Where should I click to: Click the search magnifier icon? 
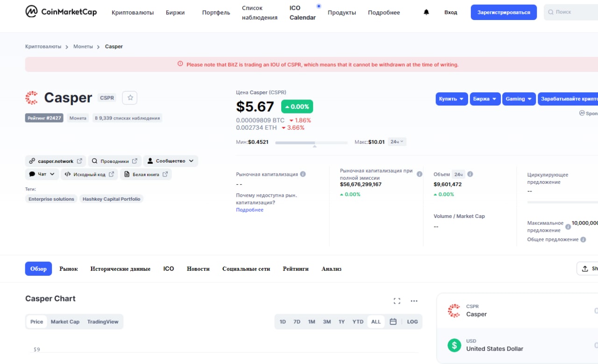pyautogui.click(x=551, y=12)
